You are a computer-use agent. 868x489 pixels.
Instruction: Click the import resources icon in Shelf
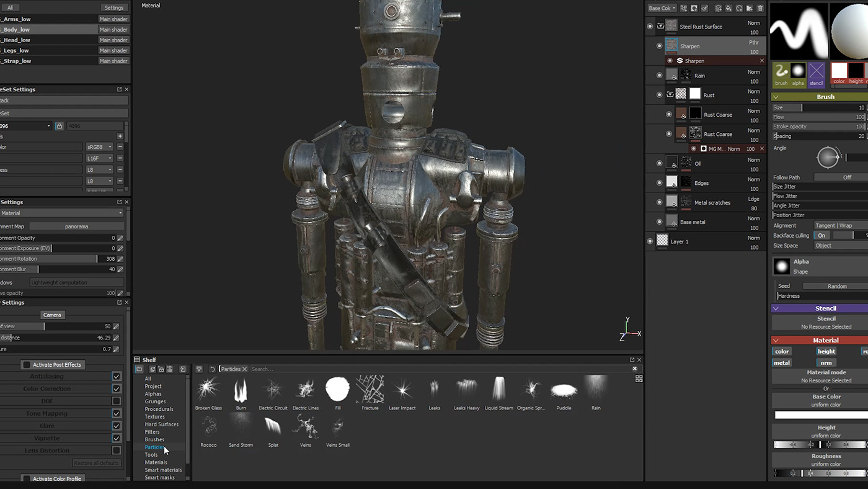pyautogui.click(x=183, y=369)
